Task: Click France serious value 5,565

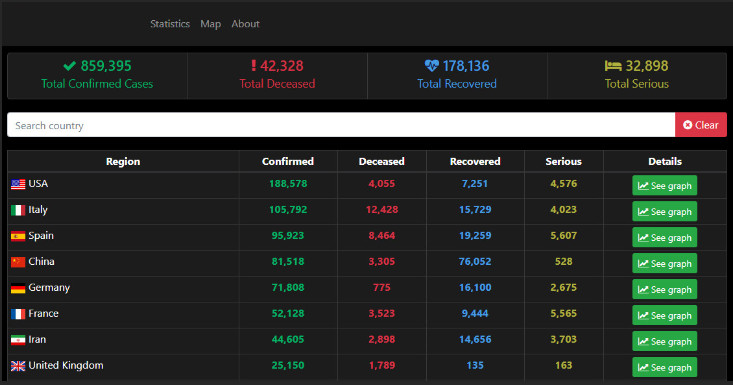Action: (x=563, y=314)
